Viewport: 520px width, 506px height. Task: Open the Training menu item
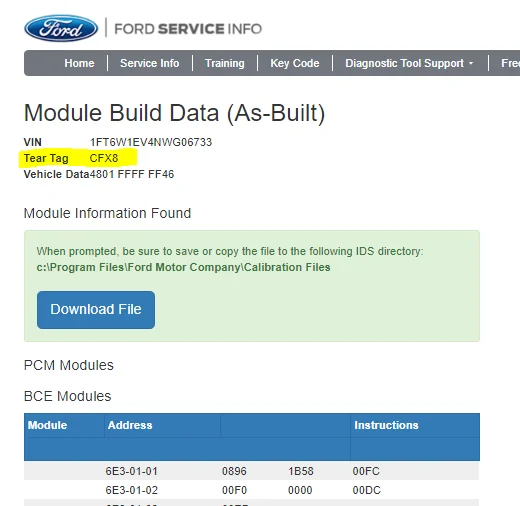tap(225, 63)
